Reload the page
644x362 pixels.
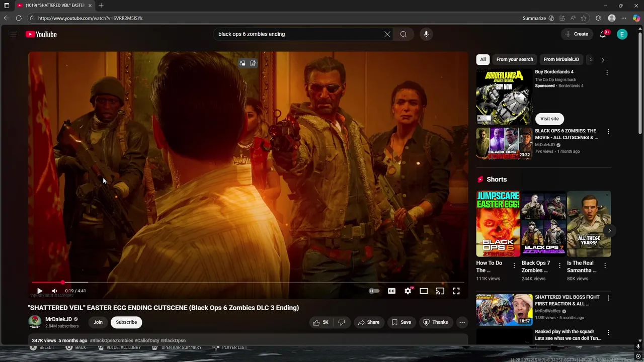pos(19,18)
